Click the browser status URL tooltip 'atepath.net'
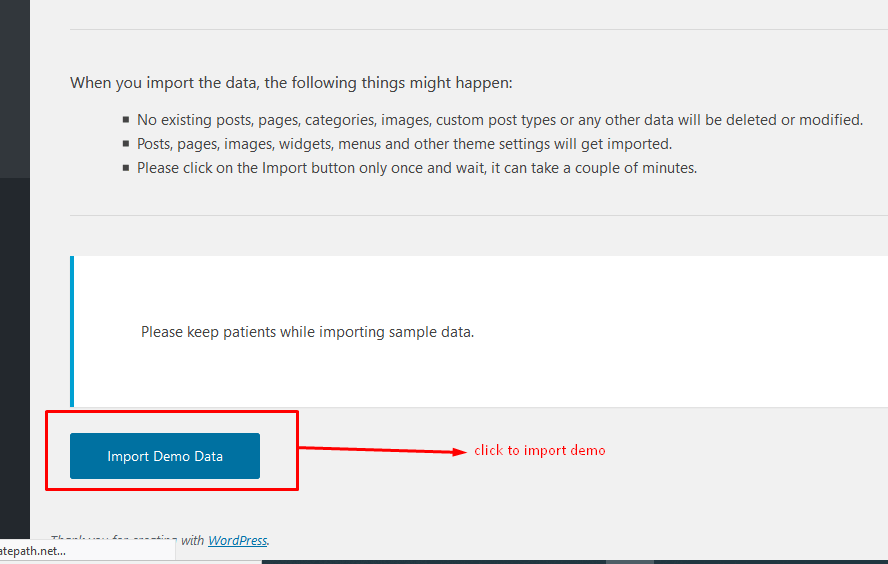The image size is (888, 564). (34, 551)
